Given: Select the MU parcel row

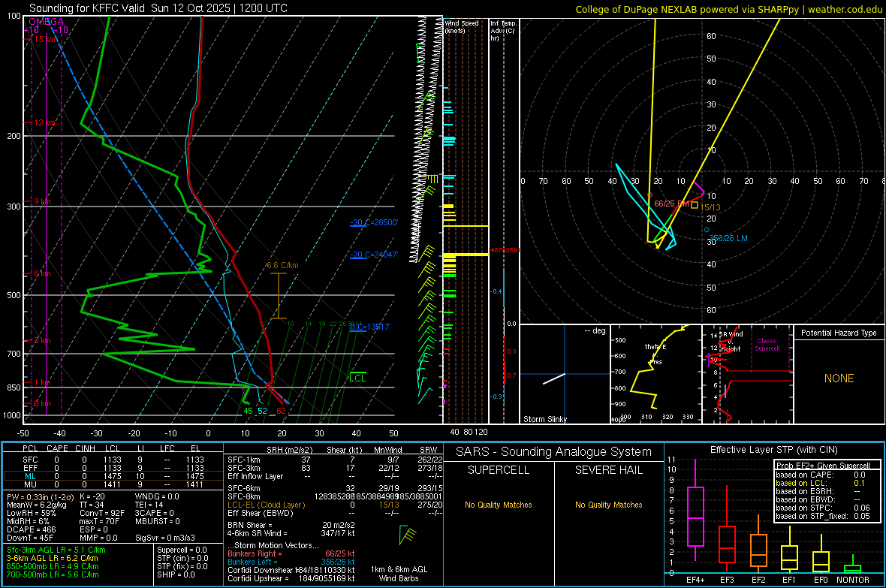Looking at the screenshot, I should 113,484.
